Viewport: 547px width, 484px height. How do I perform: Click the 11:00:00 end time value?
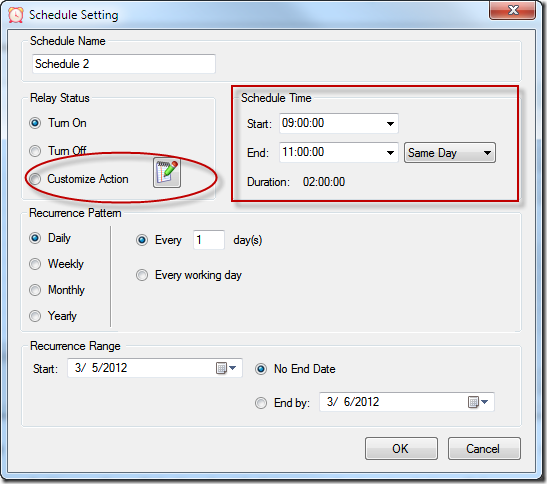[303, 152]
